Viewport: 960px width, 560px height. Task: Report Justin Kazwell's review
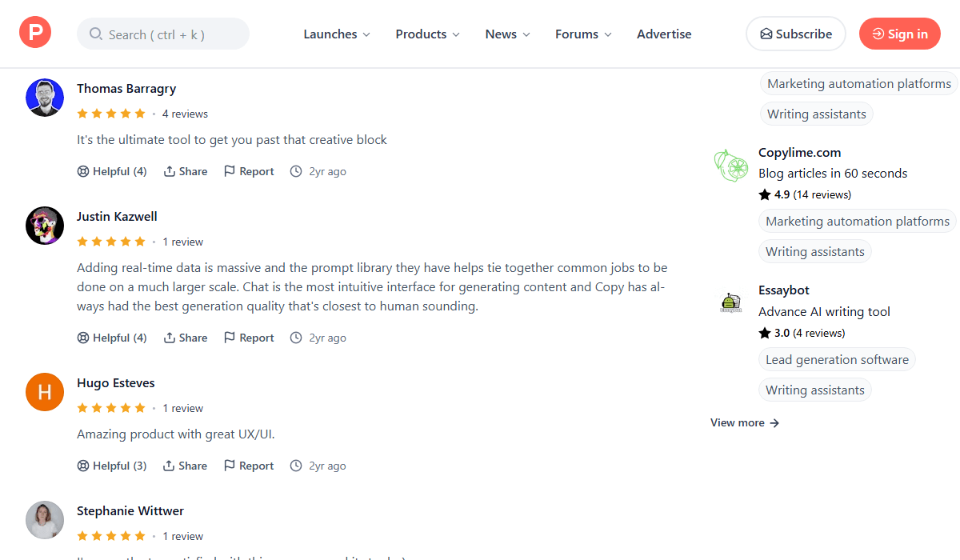[249, 338]
